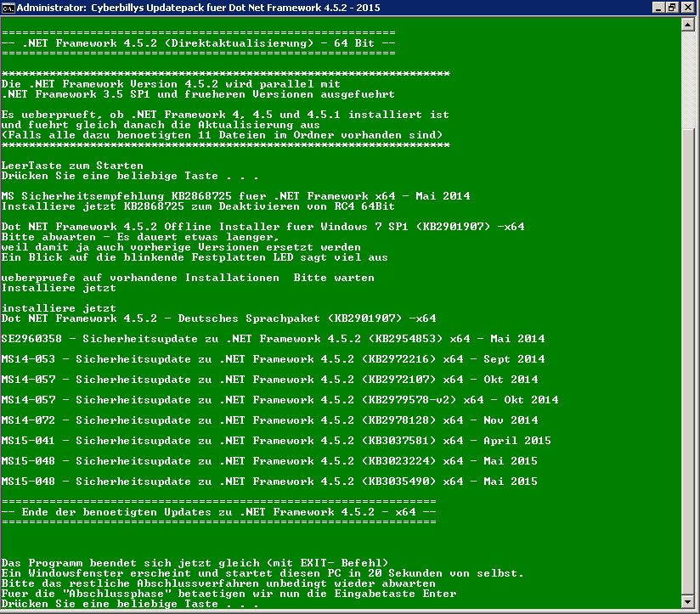
Task: Click line 'Bitte das restliche Abschlussverfahren unbedingt wieder abwarten'
Action: click(218, 583)
